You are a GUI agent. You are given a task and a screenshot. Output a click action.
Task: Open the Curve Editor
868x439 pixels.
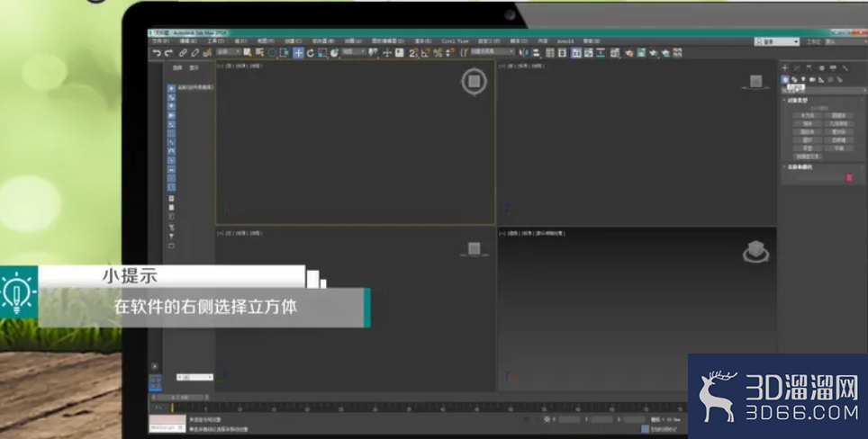coord(588,52)
